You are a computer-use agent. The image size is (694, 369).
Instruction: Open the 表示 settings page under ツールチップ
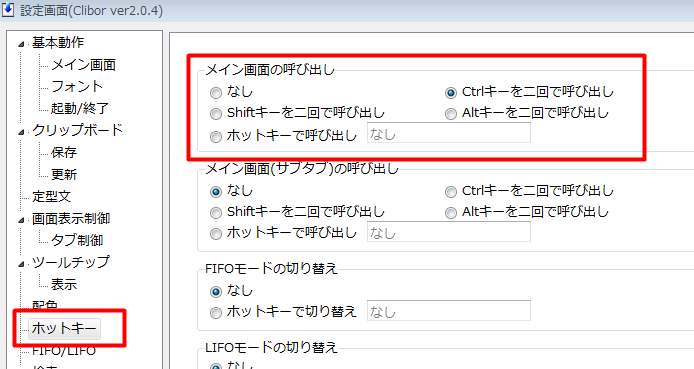point(64,284)
